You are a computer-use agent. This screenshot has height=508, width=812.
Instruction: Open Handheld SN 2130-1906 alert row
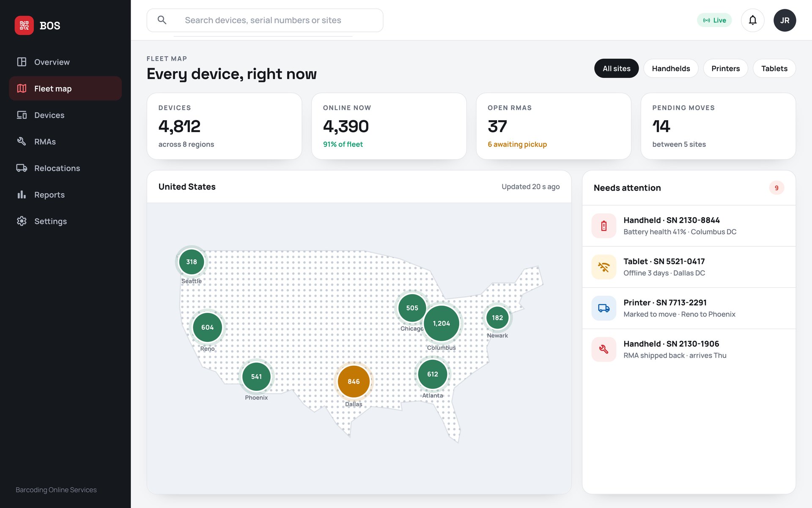[x=689, y=349]
